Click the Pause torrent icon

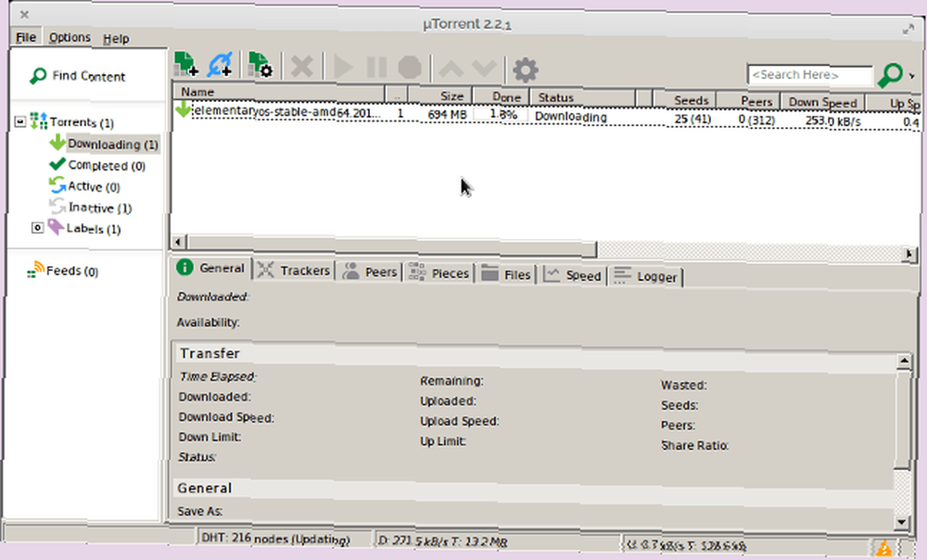pyautogui.click(x=376, y=68)
